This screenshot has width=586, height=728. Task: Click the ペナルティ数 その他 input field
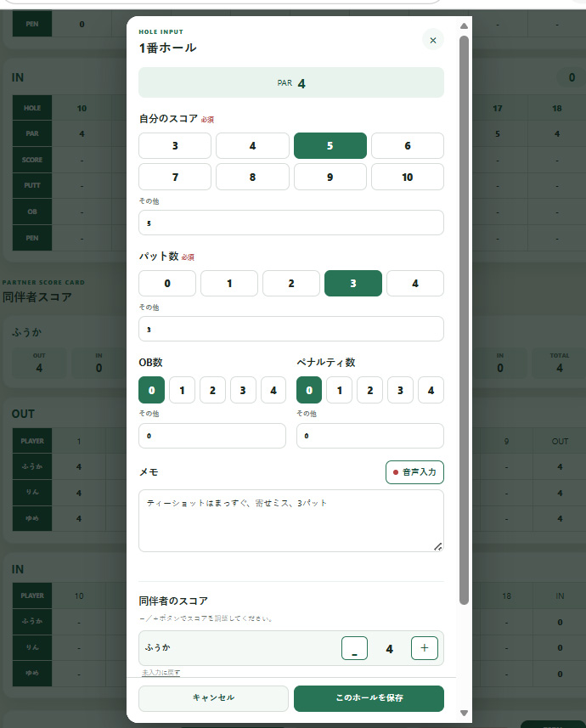click(x=370, y=436)
